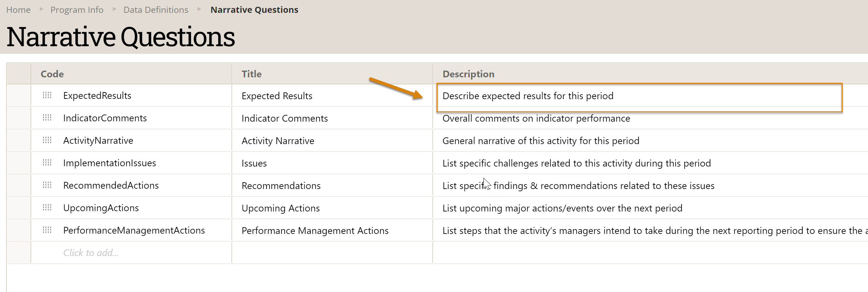Open Program Info breadcrumb link
The image size is (868, 292).
pos(77,10)
